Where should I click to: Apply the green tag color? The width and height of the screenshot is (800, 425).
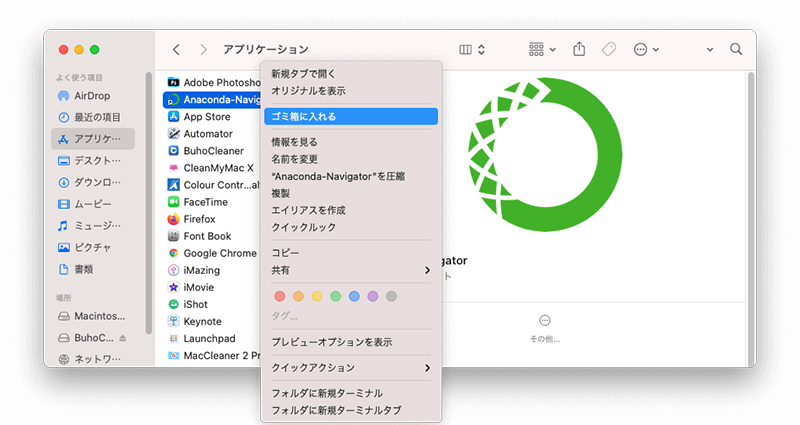[x=335, y=296]
